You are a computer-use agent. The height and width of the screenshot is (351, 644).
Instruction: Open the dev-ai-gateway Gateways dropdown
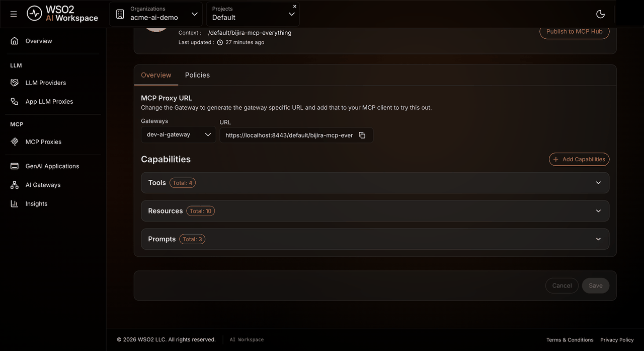(x=179, y=134)
